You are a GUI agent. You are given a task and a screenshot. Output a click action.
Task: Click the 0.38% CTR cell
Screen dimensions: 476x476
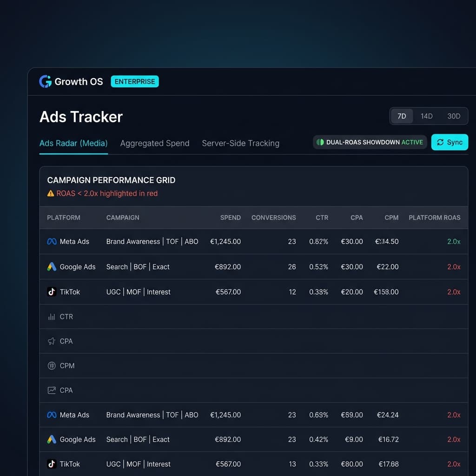(x=318, y=292)
